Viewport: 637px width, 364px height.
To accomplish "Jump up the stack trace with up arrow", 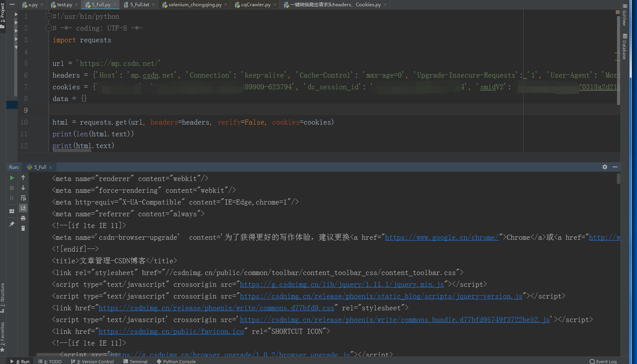I will tap(23, 177).
